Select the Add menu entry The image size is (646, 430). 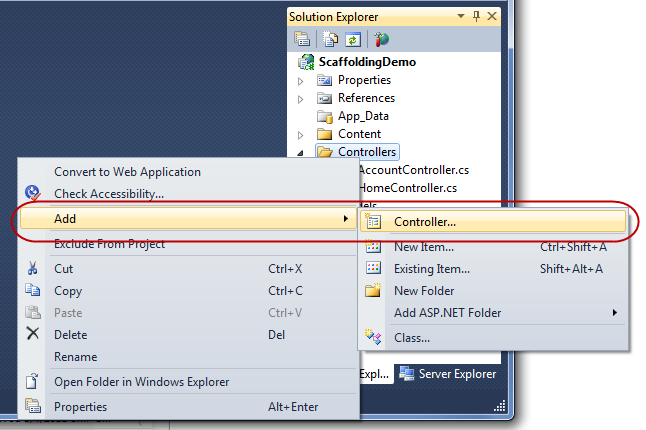tap(187, 219)
